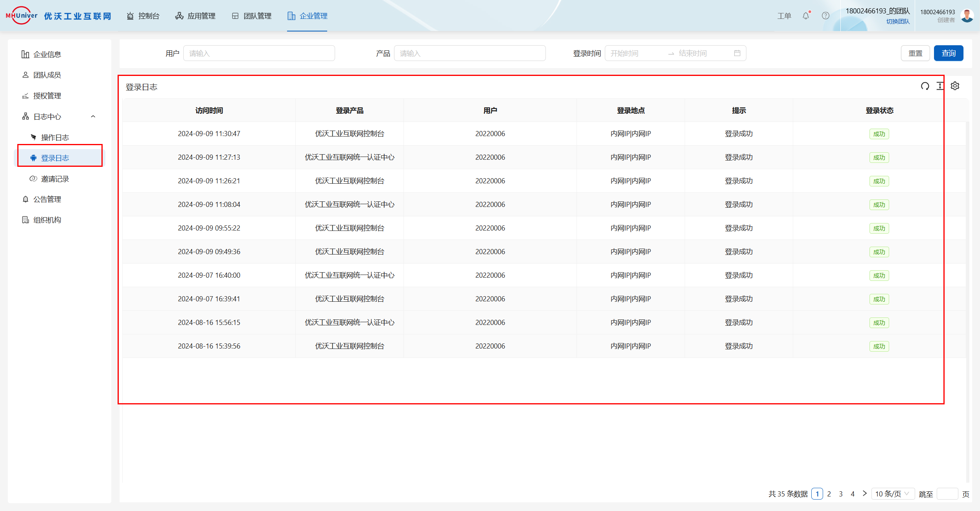Viewport: 980px width, 511px height.
Task: Click the table density icon
Action: [x=940, y=86]
